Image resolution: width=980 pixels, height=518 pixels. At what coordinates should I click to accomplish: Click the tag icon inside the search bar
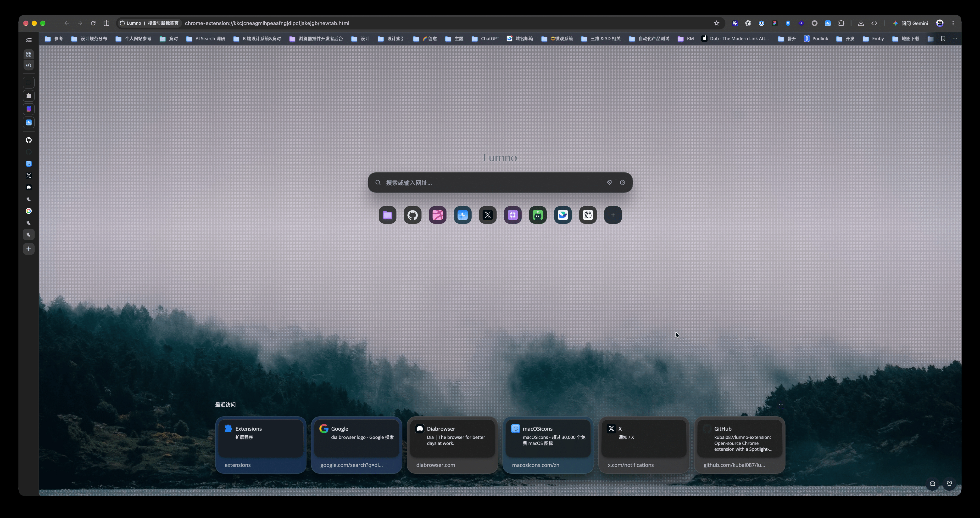tap(609, 182)
